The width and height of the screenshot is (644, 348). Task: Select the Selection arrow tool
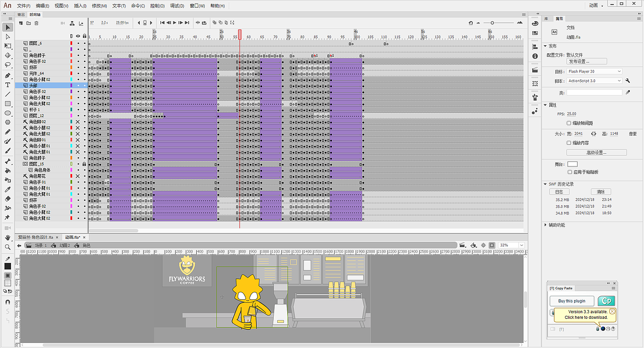click(x=8, y=27)
